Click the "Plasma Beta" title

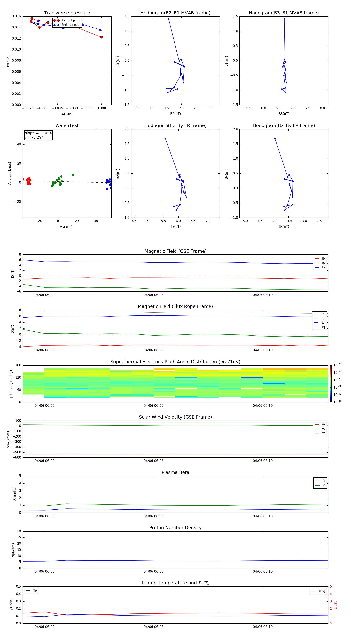[175, 472]
